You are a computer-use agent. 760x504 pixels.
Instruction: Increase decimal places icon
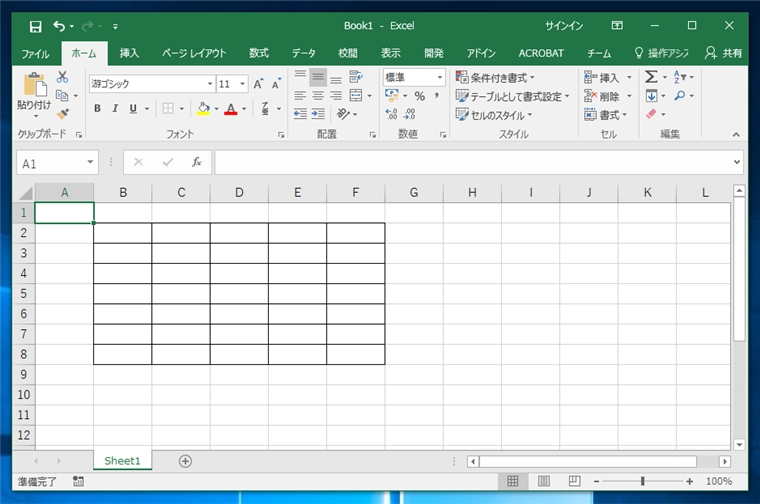392,114
